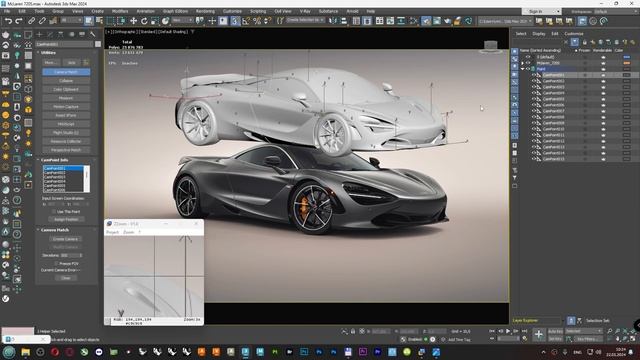The image size is (640, 360).
Task: Activate the Select and Link tool
Action: (31, 21)
